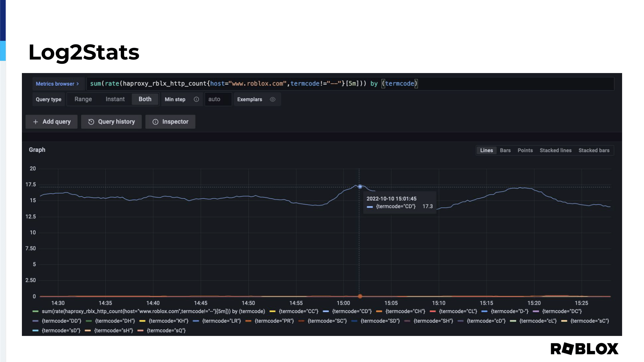Viewport: 644px width, 362px height.
Task: Click the Stacked lines view option
Action: coord(555,150)
